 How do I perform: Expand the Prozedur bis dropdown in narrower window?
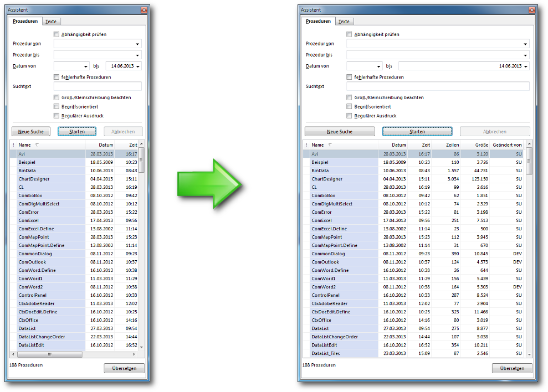point(137,55)
